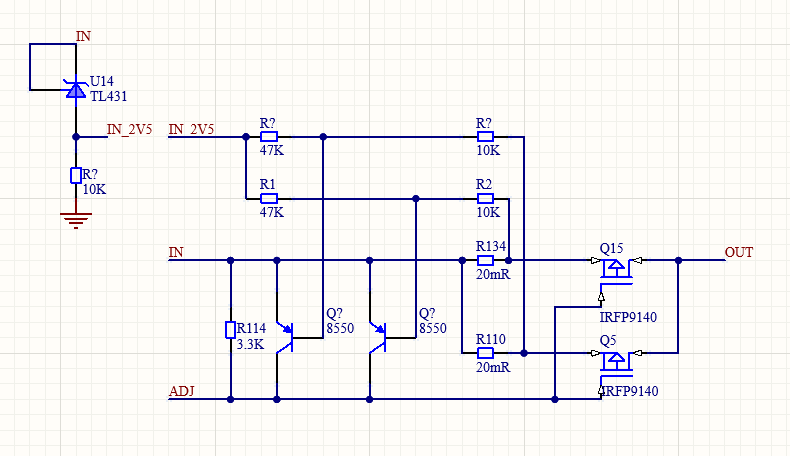Click the R110 designator text

click(491, 339)
